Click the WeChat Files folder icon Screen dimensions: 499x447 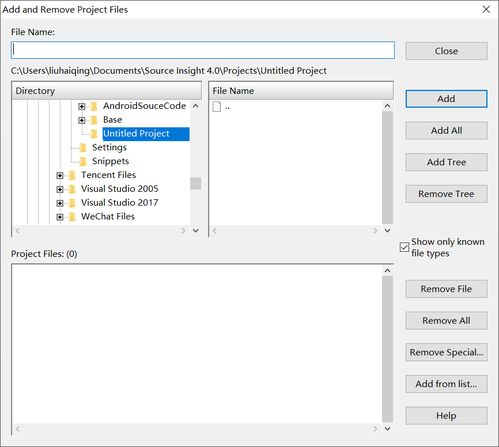coord(72,217)
